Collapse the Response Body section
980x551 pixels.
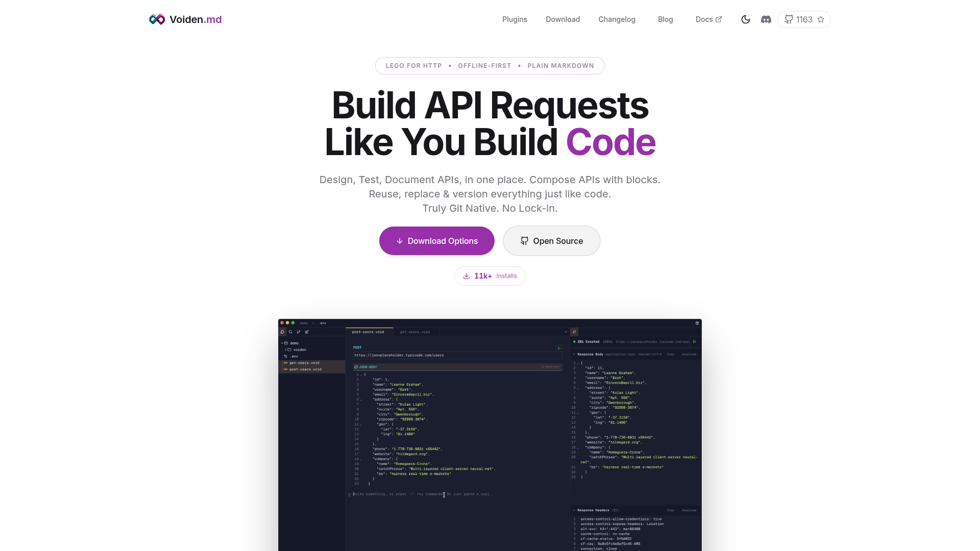click(x=574, y=354)
